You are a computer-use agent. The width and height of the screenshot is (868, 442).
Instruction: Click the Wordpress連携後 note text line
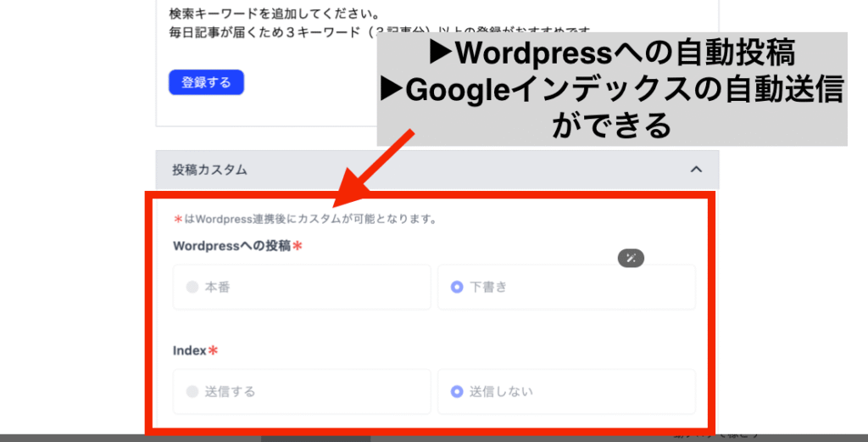[305, 219]
